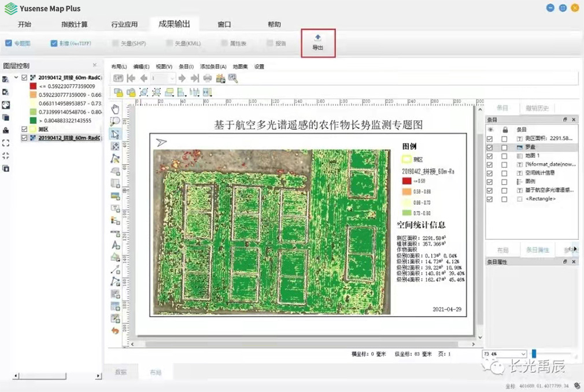Screen dimensions: 584x392
Task: Click the Add label A tool
Action: click(x=115, y=245)
